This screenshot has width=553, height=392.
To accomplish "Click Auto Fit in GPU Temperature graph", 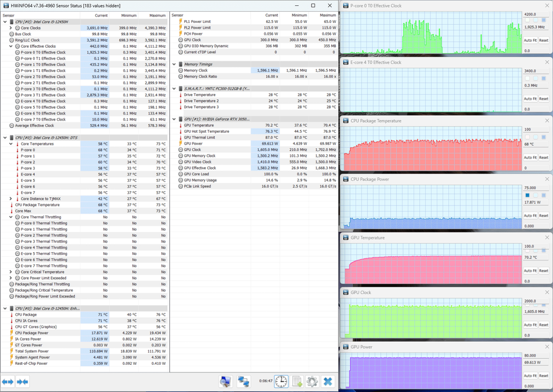I will coord(530,270).
